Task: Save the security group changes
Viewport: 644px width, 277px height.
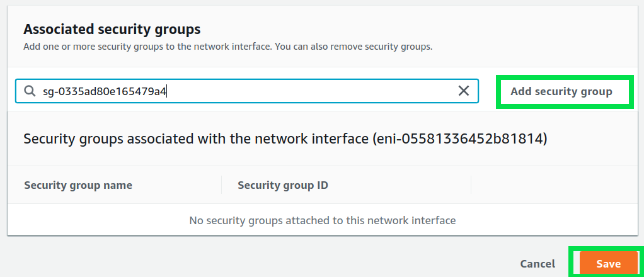Action: (608, 264)
